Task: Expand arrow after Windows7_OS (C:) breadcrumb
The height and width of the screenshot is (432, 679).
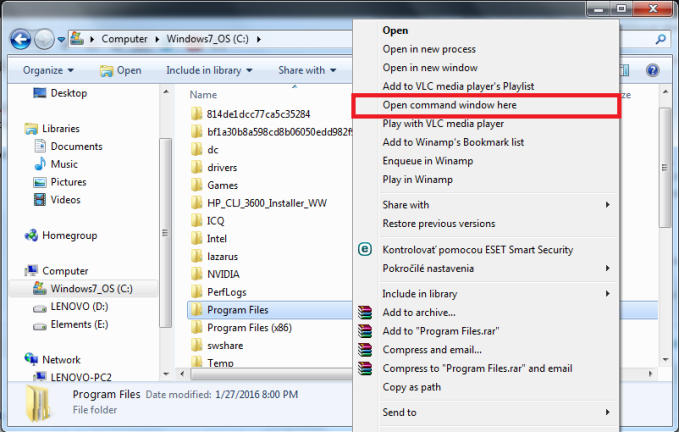Action: [x=259, y=39]
